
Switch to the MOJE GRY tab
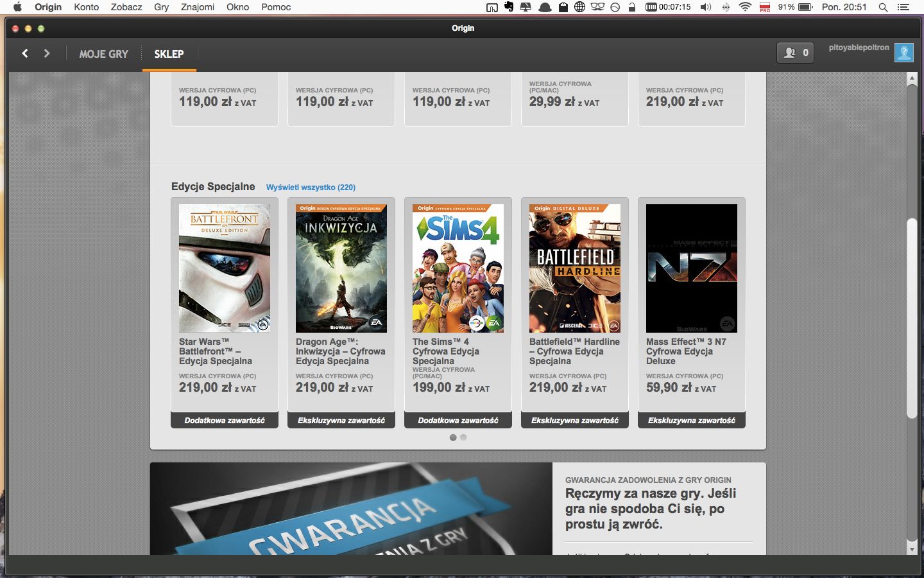(104, 54)
